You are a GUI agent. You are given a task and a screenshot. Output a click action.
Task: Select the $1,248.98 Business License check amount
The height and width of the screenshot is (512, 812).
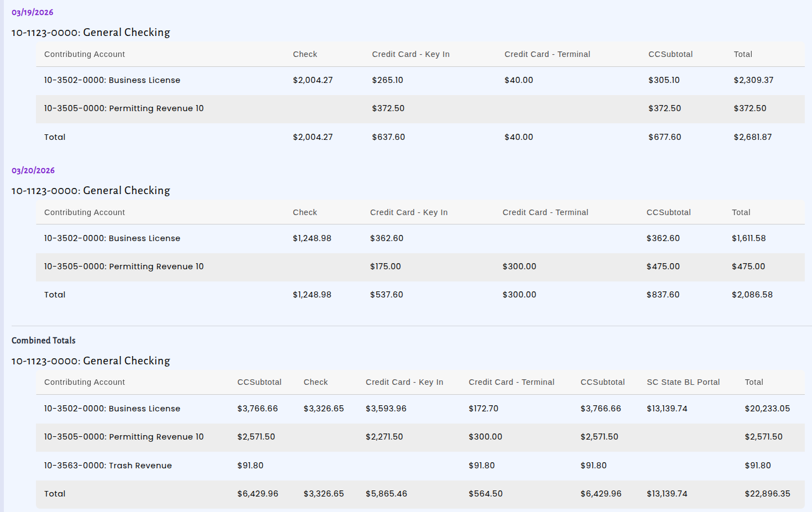312,238
